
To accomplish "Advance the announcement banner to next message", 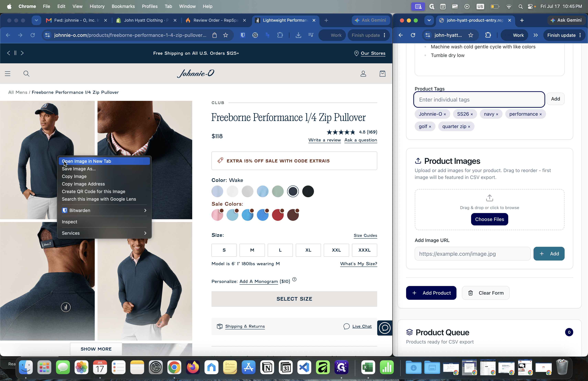I will click(22, 53).
